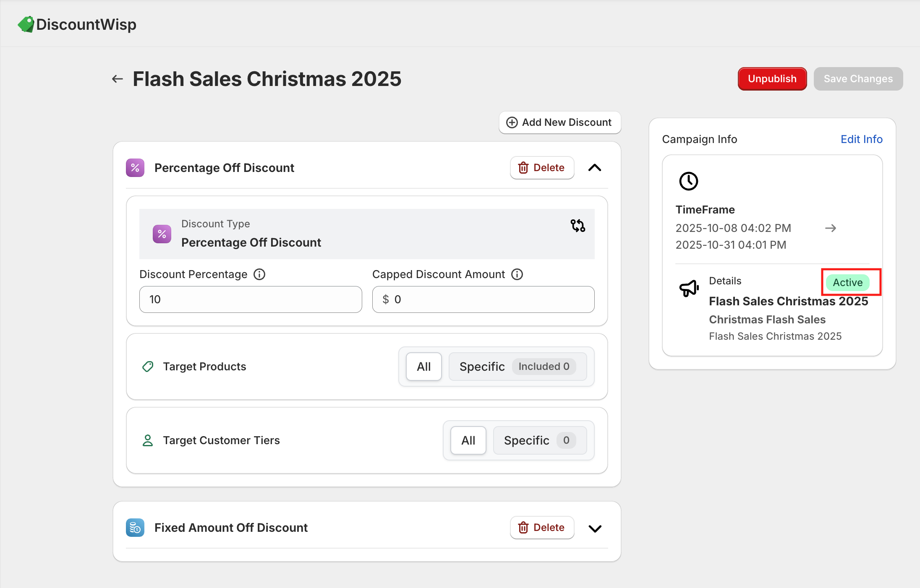Viewport: 920px width, 588px height.
Task: Select All for Target Customer Tiers
Action: coord(468,440)
